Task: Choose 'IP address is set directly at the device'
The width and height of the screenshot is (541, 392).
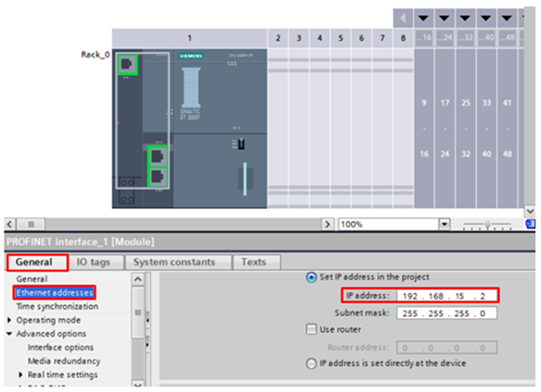Action: click(310, 363)
